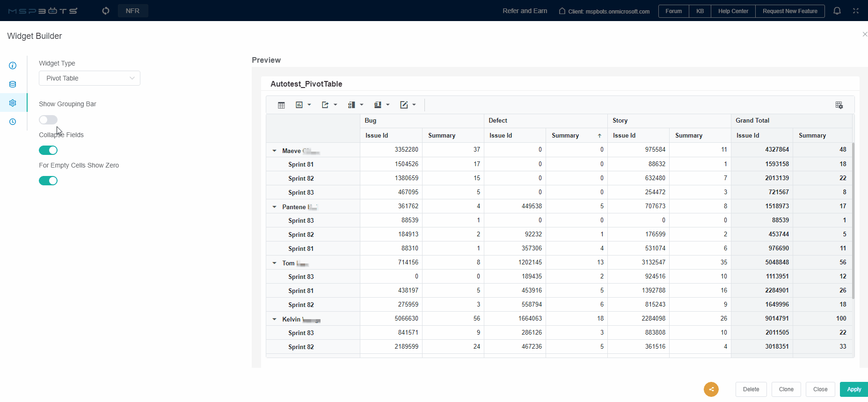Open the database icon section in sidebar
This screenshot has width=868, height=402.
click(13, 84)
